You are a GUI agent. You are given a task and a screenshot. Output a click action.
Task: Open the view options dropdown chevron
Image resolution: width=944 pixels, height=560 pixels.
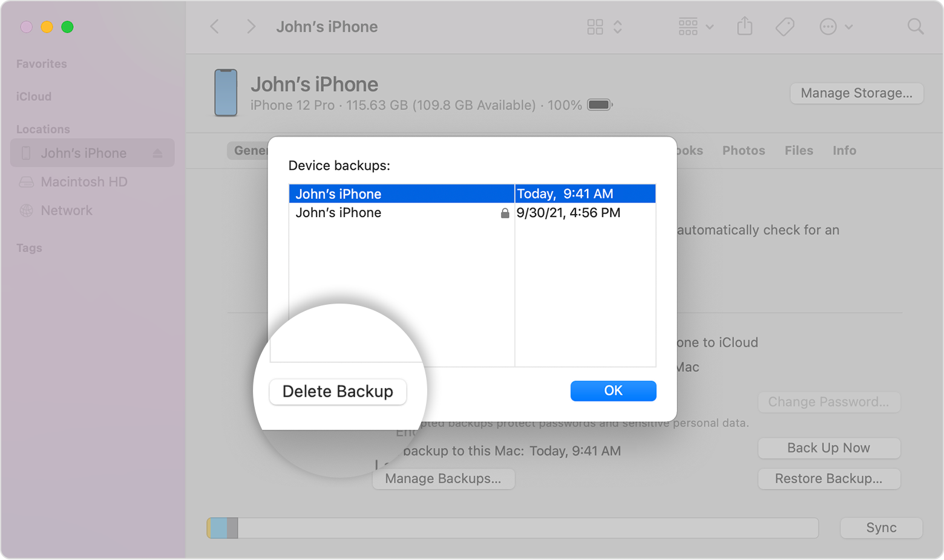pos(618,27)
